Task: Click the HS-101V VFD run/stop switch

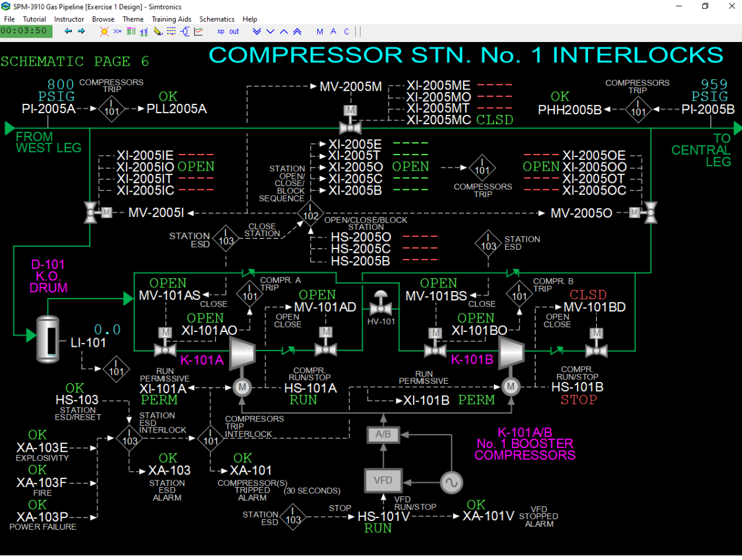Action: [383, 515]
